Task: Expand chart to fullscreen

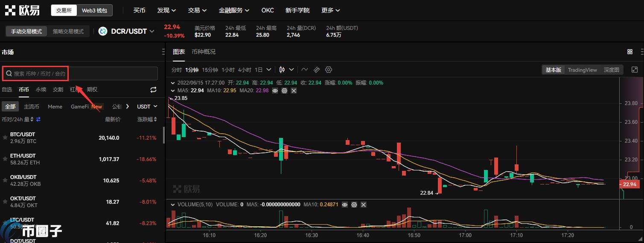Action: (x=635, y=70)
